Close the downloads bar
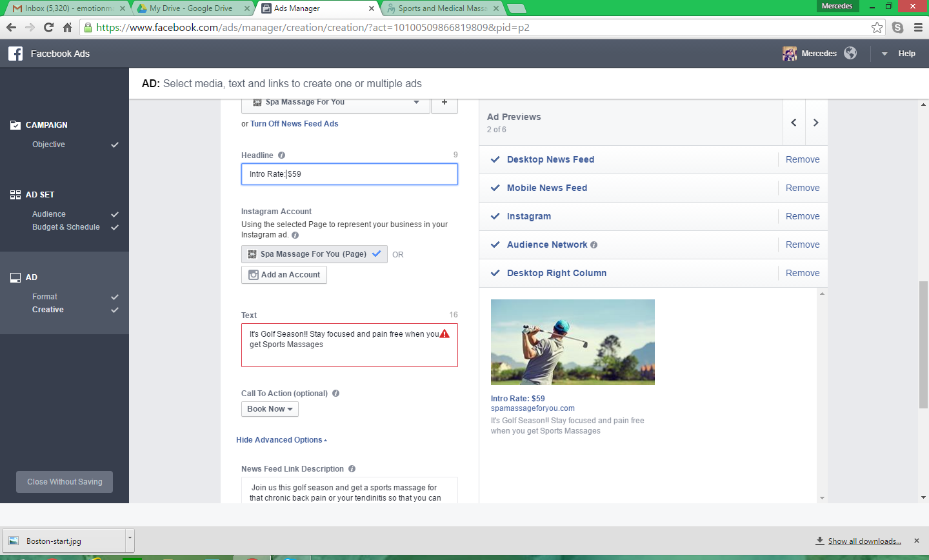Image resolution: width=929 pixels, height=560 pixels. point(917,541)
